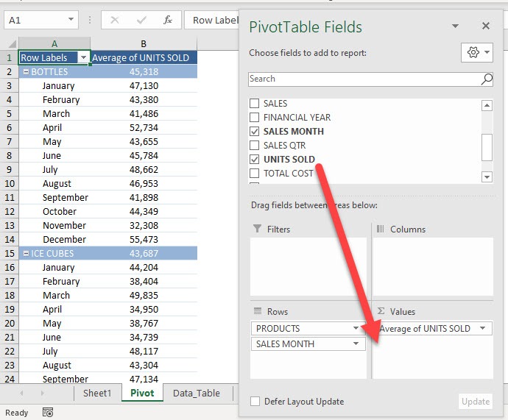
Task: Open the task pane options arrow
Action: 455,26
